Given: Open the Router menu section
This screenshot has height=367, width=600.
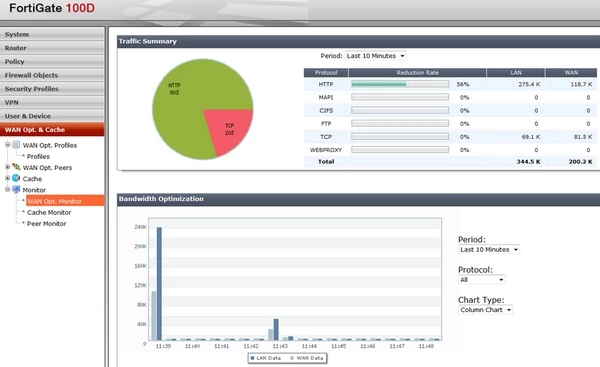Looking at the screenshot, I should coord(52,48).
